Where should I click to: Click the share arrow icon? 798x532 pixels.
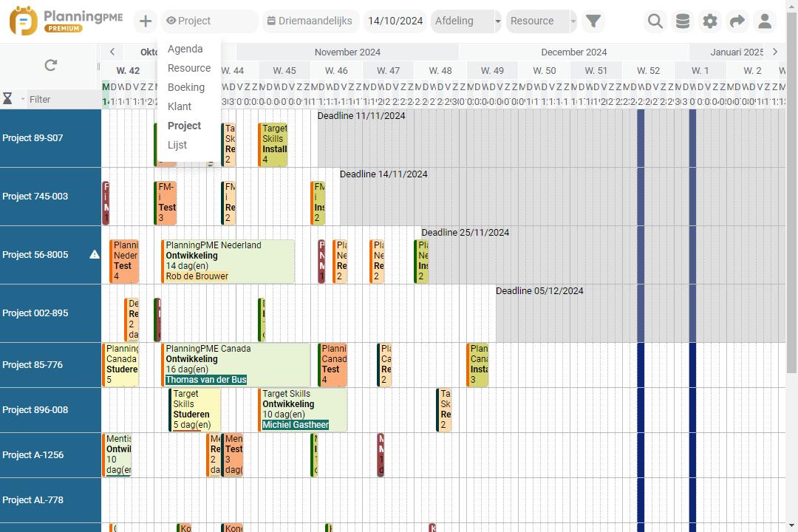[x=737, y=21]
